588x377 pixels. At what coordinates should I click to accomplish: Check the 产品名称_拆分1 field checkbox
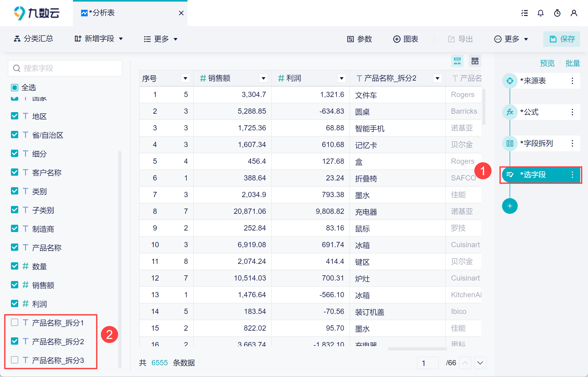(15, 323)
